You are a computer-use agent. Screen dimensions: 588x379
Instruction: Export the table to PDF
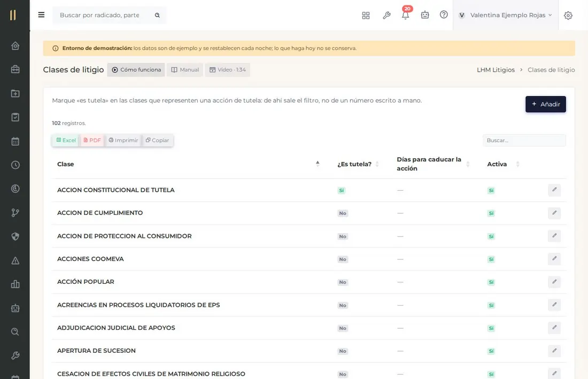(x=92, y=140)
